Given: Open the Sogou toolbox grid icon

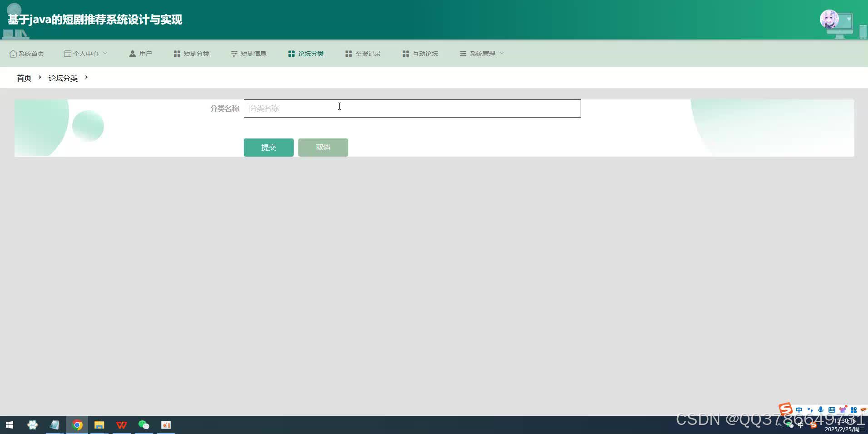Looking at the screenshot, I should [853, 410].
